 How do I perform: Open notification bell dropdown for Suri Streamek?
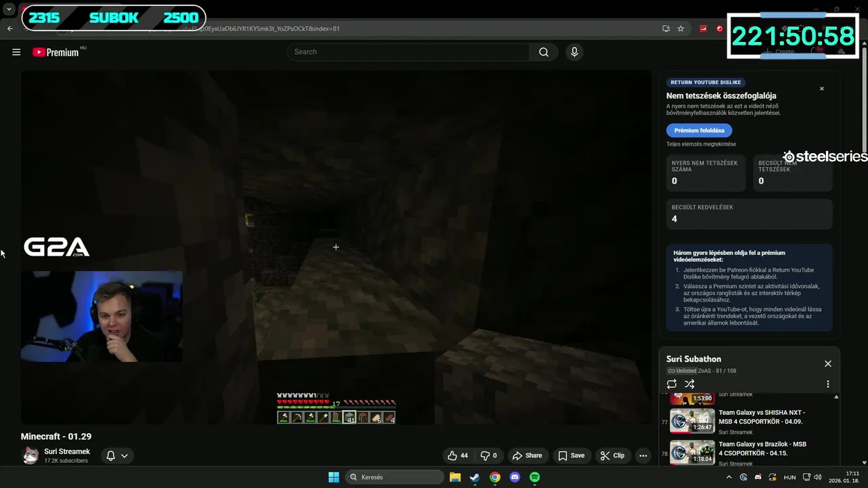tap(117, 455)
